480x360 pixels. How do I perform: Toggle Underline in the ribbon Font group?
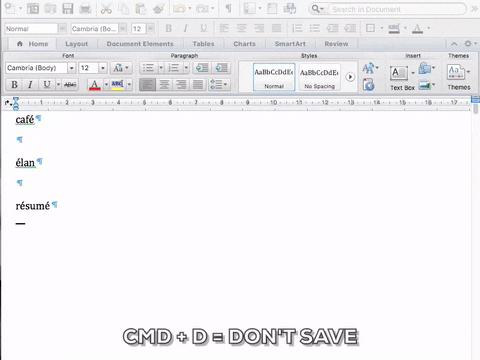coord(47,85)
